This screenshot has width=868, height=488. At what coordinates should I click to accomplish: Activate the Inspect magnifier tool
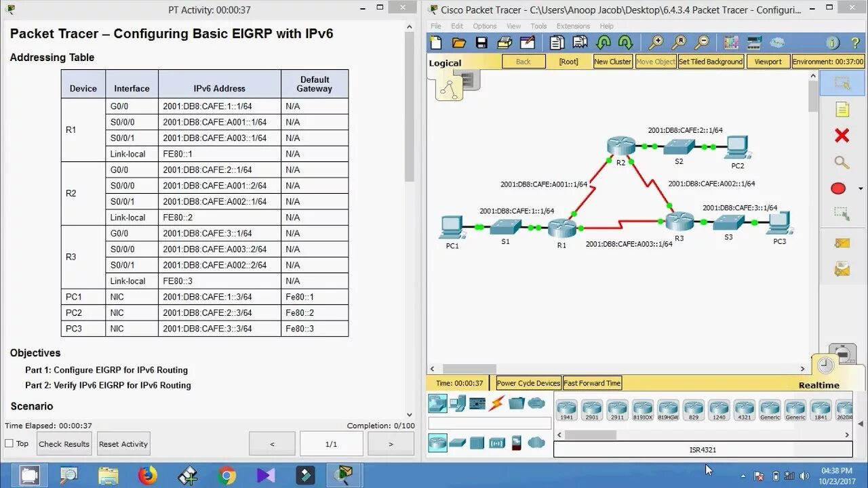[x=842, y=162]
